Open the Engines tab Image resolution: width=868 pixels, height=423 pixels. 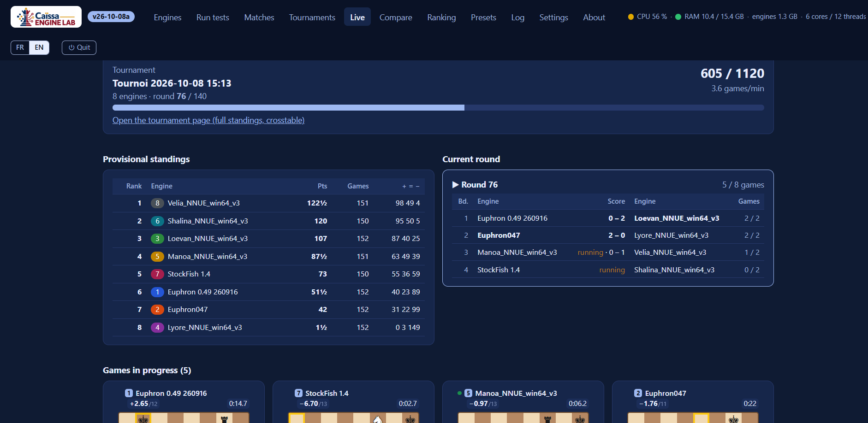pos(167,18)
